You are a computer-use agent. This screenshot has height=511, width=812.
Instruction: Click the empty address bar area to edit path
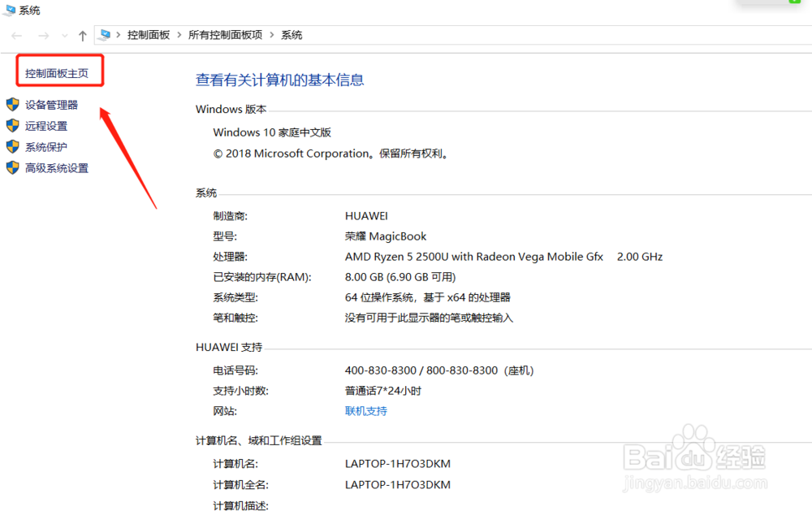tap(487, 35)
